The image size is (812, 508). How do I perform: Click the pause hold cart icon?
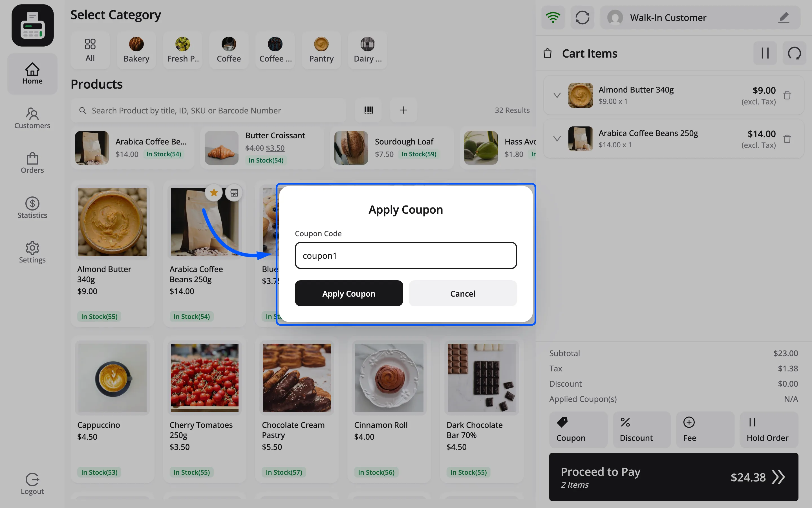(x=765, y=53)
